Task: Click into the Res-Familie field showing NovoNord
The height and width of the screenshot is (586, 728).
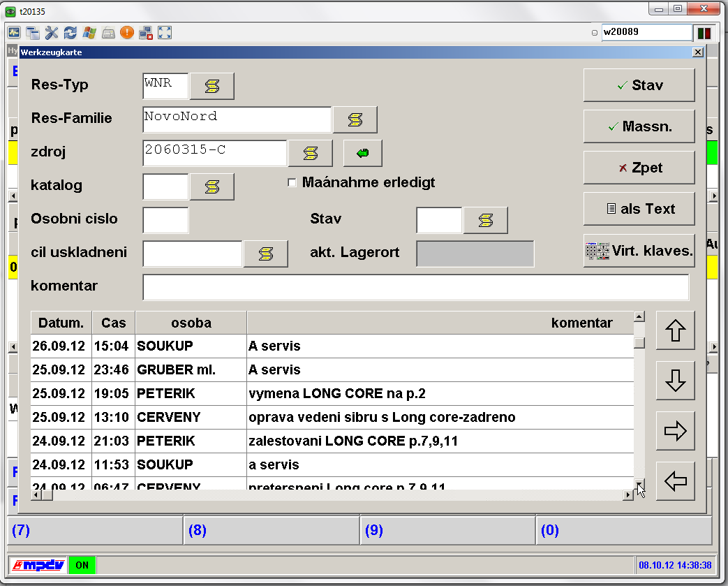Action: [237, 119]
